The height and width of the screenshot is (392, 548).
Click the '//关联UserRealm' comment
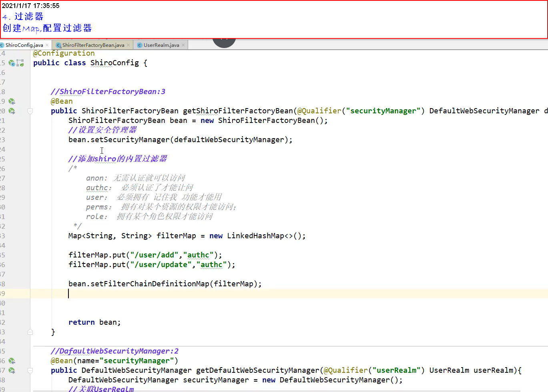coord(101,389)
